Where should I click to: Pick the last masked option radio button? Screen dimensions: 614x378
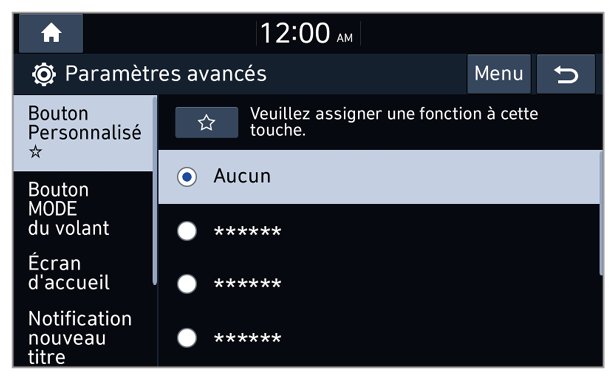[187, 338]
